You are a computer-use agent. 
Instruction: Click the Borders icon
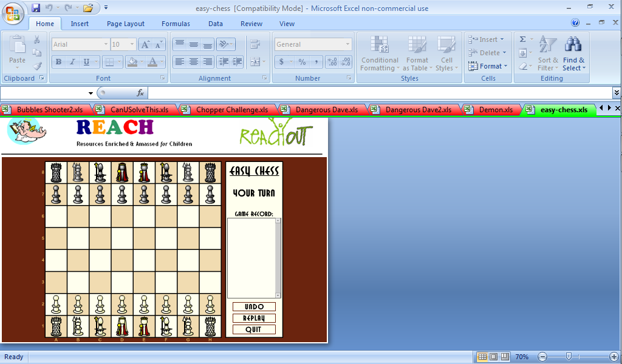109,62
